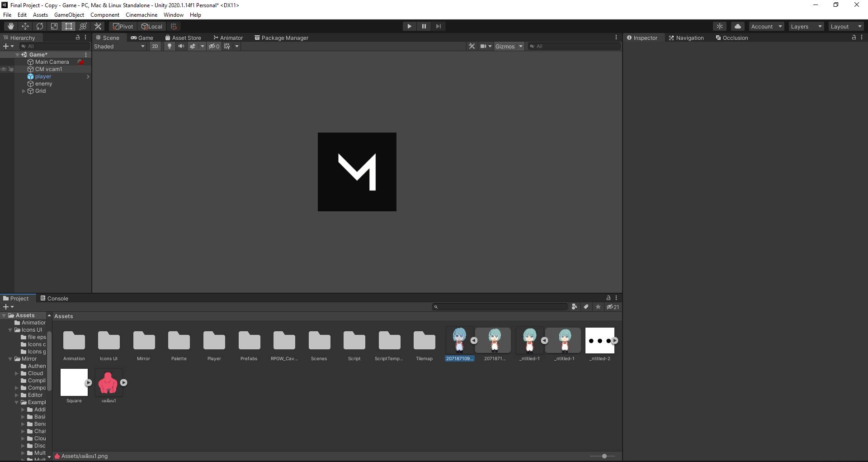This screenshot has width=868, height=462.
Task: Open the Navigation tab
Action: tap(686, 38)
